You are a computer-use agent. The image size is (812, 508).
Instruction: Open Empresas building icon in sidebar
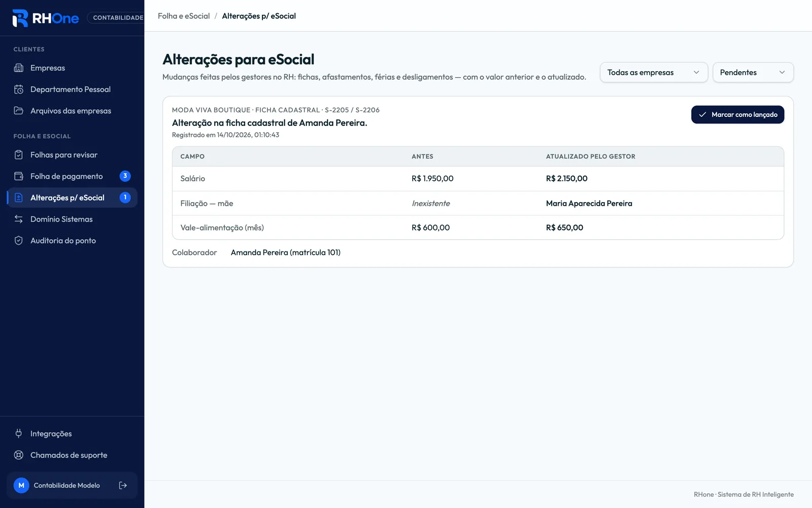[x=19, y=68]
